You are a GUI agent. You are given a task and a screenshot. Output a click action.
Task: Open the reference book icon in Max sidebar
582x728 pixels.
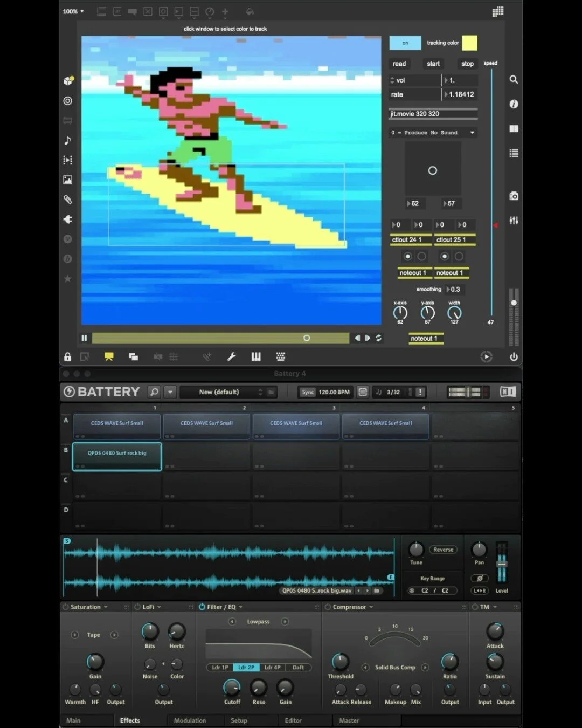pos(514,128)
